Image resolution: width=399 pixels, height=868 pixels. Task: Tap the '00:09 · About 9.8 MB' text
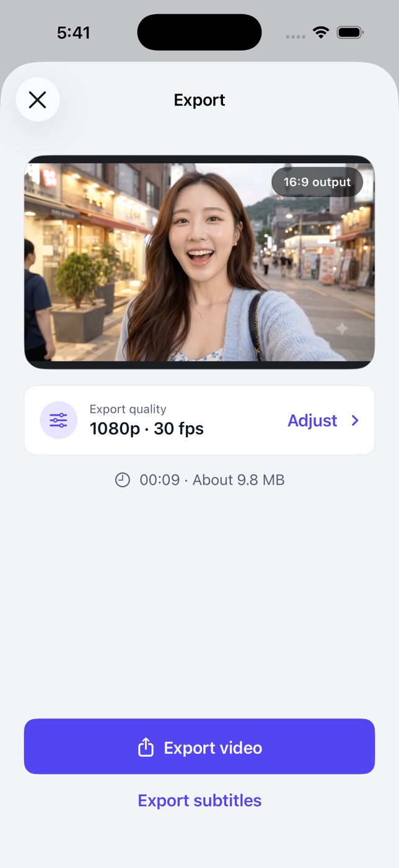212,480
